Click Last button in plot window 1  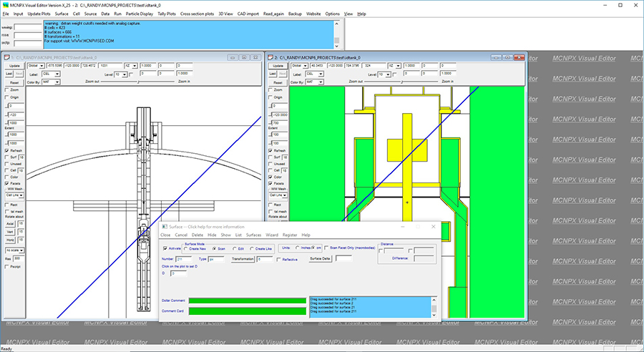[9, 74]
